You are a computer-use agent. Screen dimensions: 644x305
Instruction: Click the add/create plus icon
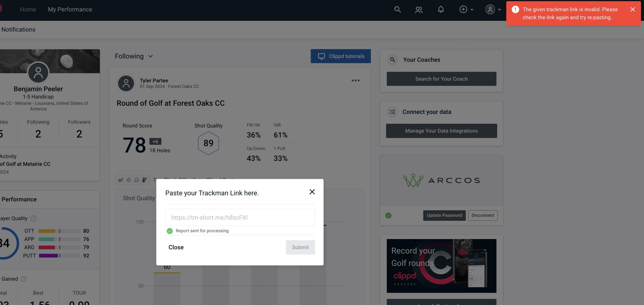click(x=463, y=9)
